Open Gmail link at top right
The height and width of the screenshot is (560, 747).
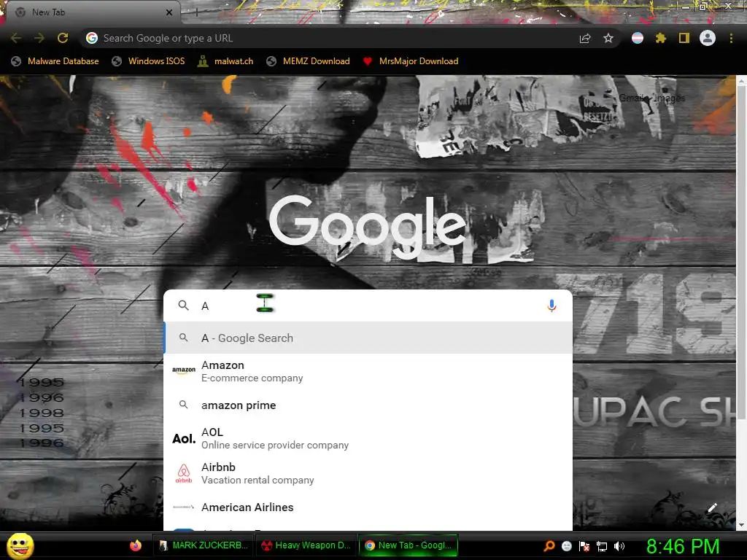pyautogui.click(x=634, y=98)
